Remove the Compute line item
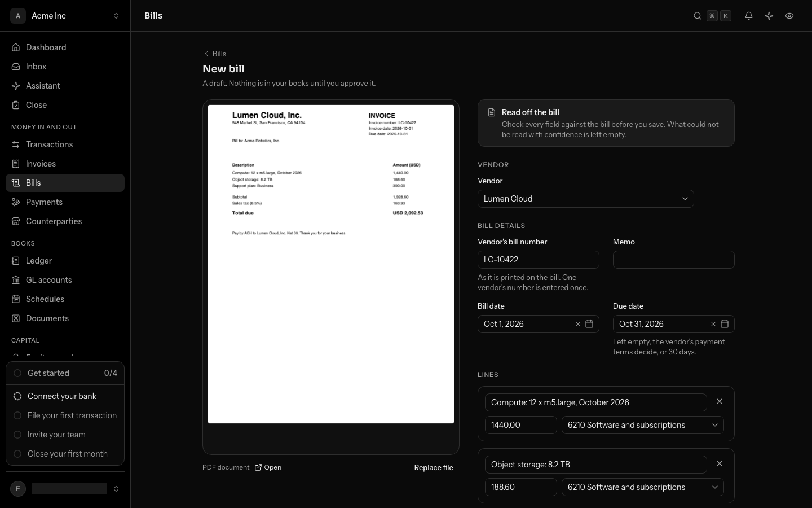 (720, 401)
